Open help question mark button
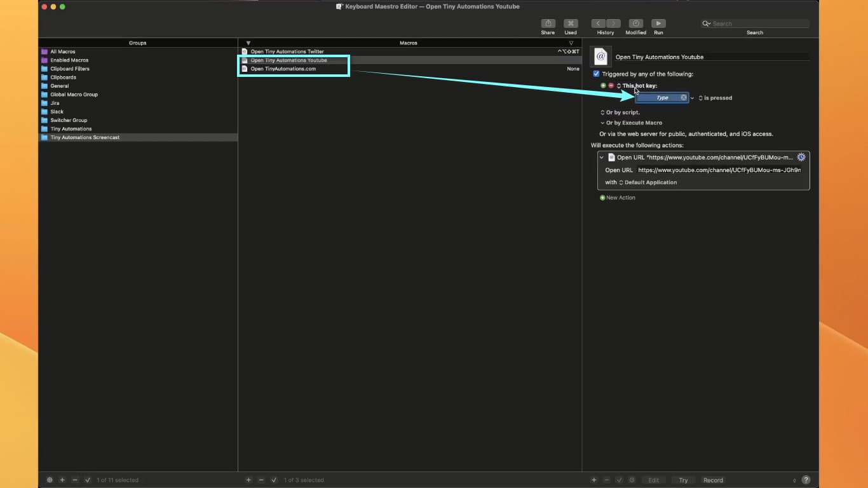This screenshot has width=868, height=488. (806, 480)
